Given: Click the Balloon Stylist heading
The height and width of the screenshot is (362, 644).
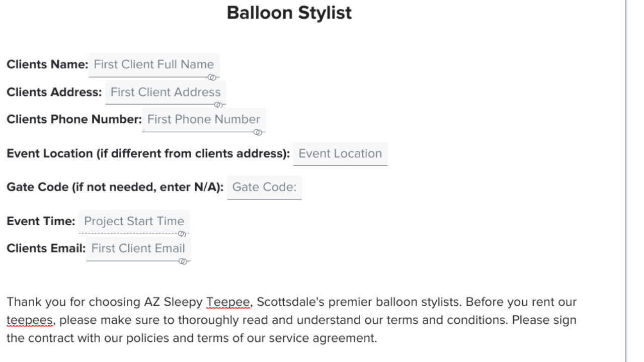Looking at the screenshot, I should click(289, 13).
